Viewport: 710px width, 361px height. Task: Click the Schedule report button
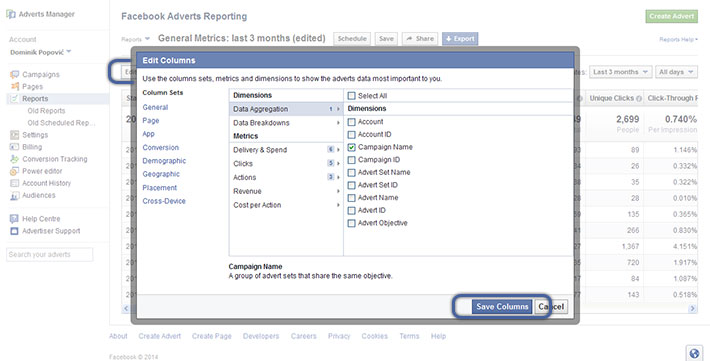tap(352, 39)
